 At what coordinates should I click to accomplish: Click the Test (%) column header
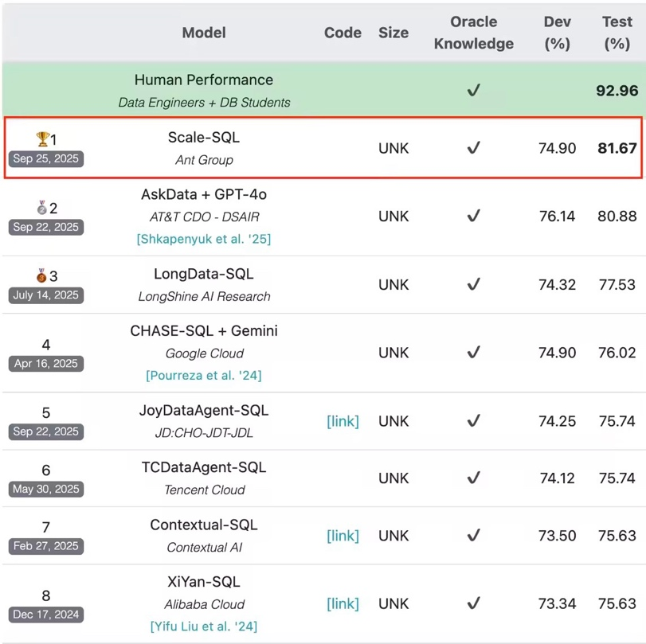617,33
